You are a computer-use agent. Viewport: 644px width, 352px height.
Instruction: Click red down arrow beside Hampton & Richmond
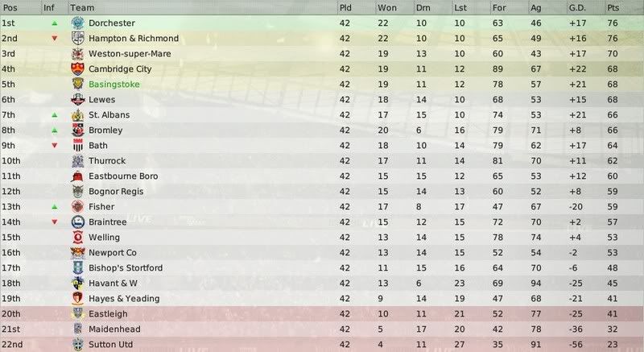pos(54,39)
